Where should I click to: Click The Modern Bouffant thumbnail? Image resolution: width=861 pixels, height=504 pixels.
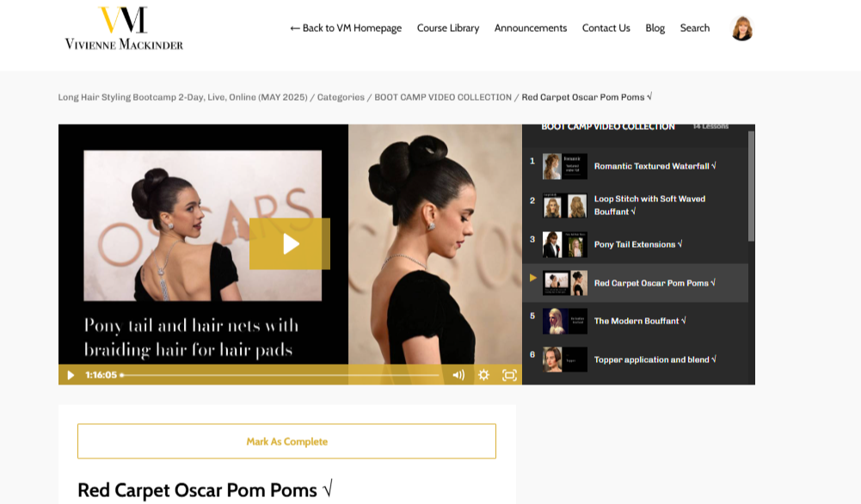[x=565, y=321]
